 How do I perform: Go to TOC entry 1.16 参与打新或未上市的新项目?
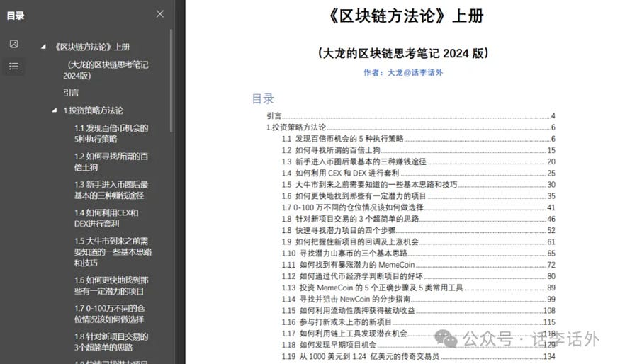(418, 322)
